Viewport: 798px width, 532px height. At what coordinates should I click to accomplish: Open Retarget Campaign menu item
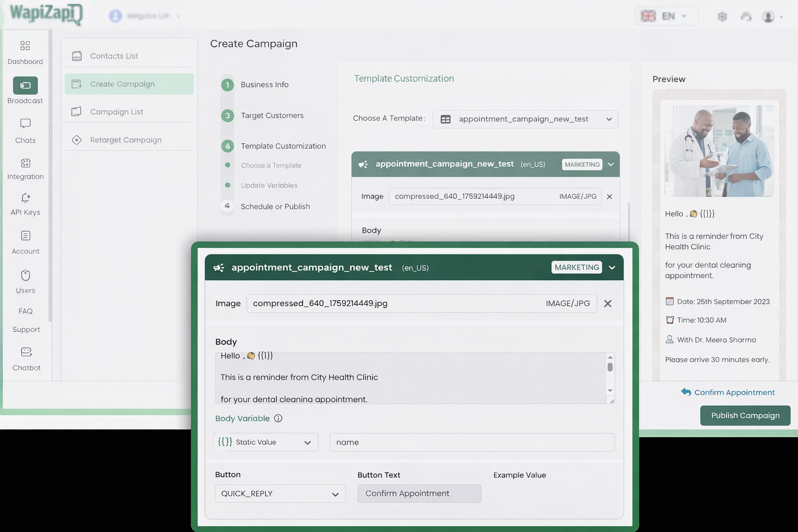click(x=126, y=140)
